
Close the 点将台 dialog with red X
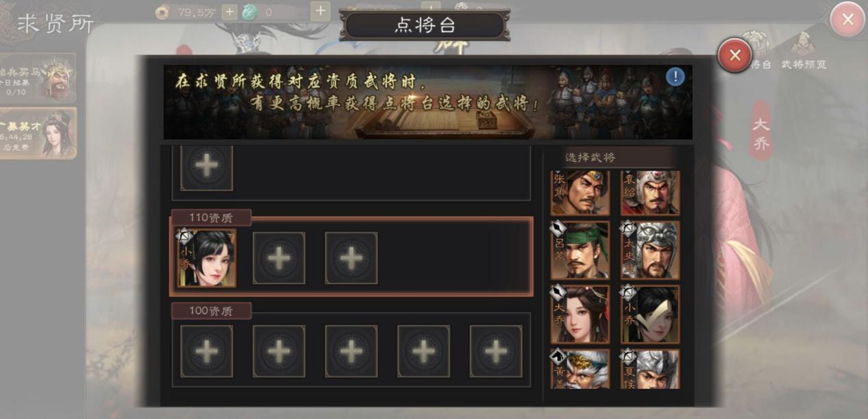point(735,55)
